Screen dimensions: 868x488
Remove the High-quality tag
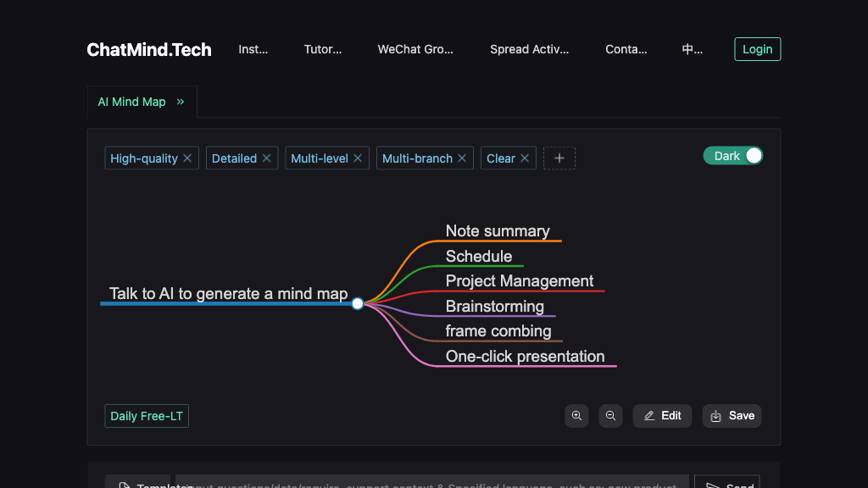click(187, 158)
